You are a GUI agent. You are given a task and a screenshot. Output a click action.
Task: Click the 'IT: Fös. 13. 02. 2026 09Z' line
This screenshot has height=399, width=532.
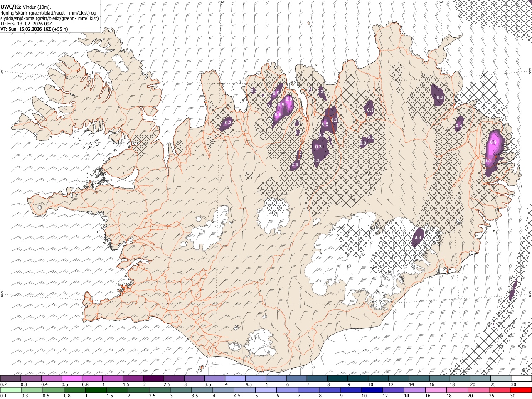[x=26, y=24]
